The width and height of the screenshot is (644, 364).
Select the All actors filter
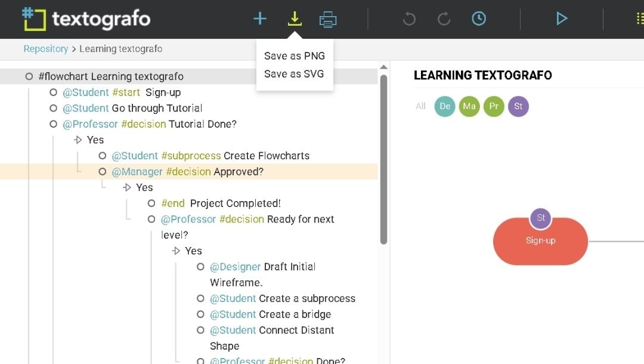point(420,106)
